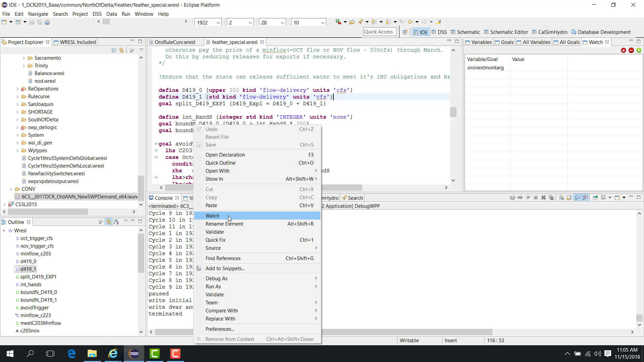Toggle Show Console on Standard Out
Viewport: 644px width, 362px height.
(x=577, y=197)
